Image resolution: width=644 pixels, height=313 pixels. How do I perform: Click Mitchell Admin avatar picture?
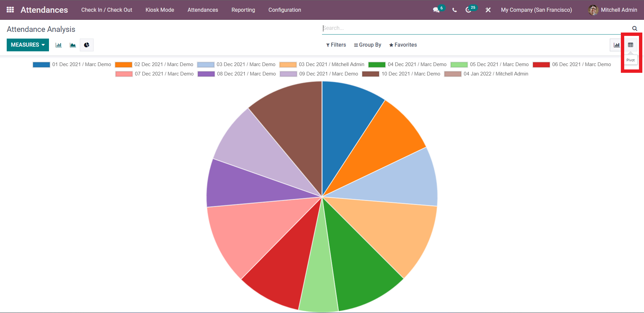coord(593,10)
